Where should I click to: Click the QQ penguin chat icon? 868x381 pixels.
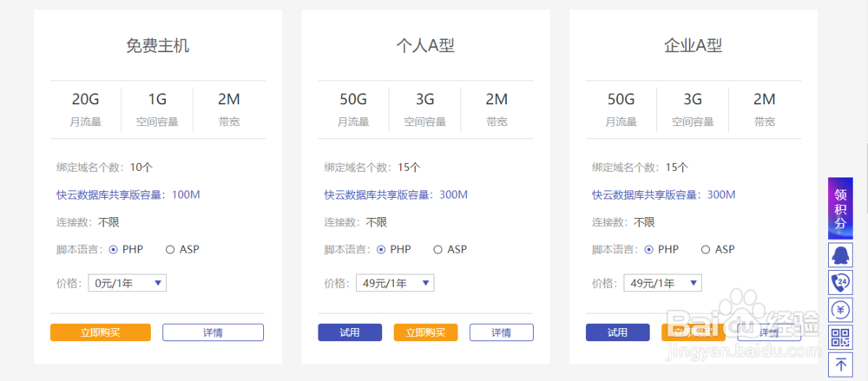click(x=840, y=255)
